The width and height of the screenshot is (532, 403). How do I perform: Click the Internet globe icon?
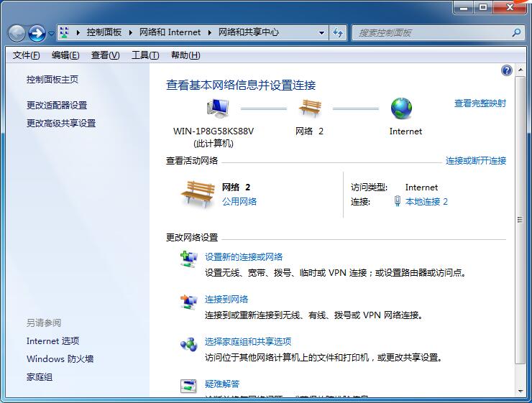[x=401, y=108]
